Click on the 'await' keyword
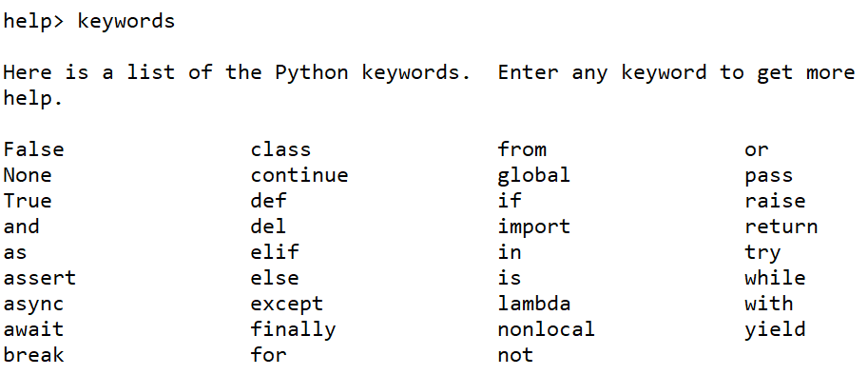Screen dimensions: 868x375 34,329
